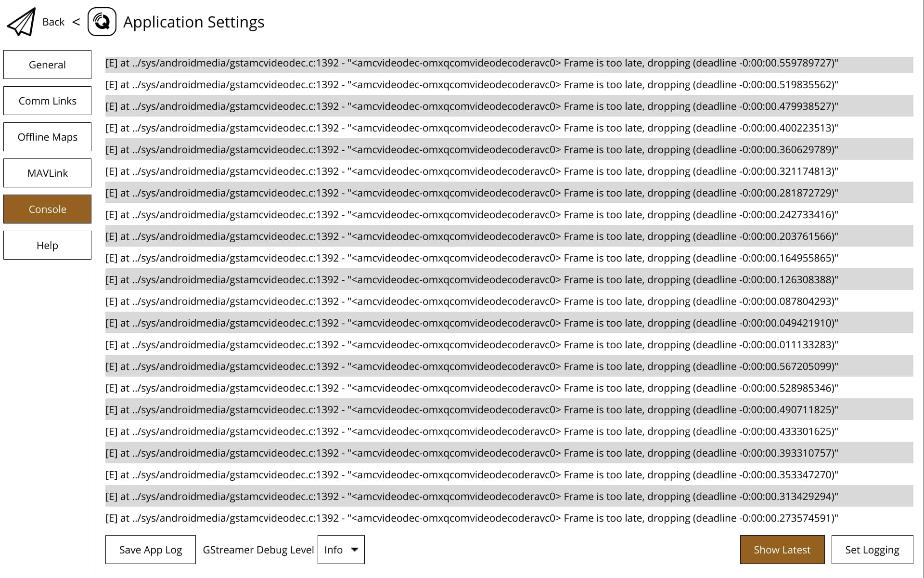Switch to Offline Maps section
This screenshot has height=578, width=924.
tap(47, 137)
